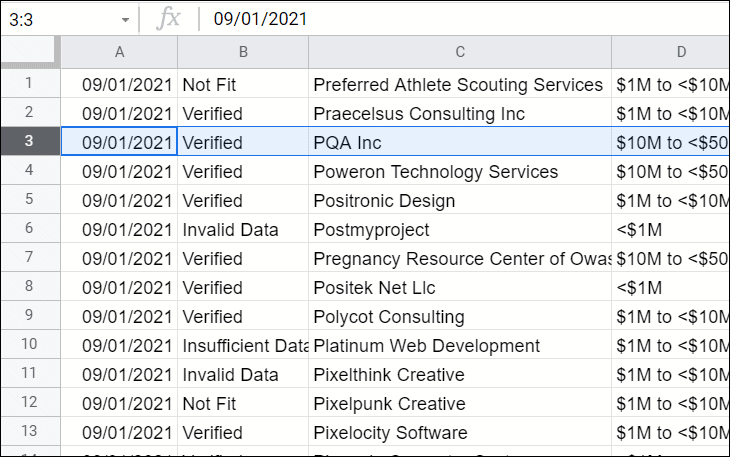Select column B header
This screenshot has width=730, height=457.
243,52
